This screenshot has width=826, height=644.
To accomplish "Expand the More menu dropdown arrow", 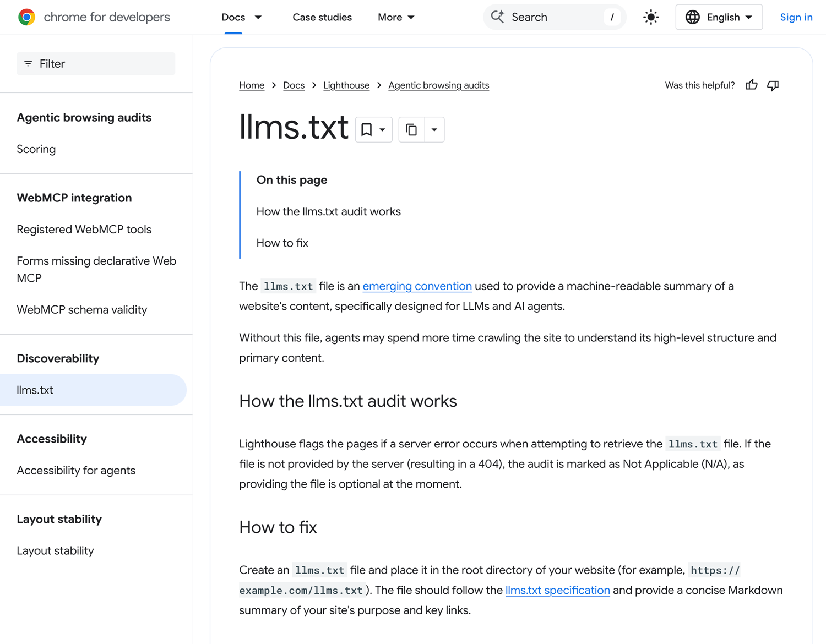I will point(411,18).
